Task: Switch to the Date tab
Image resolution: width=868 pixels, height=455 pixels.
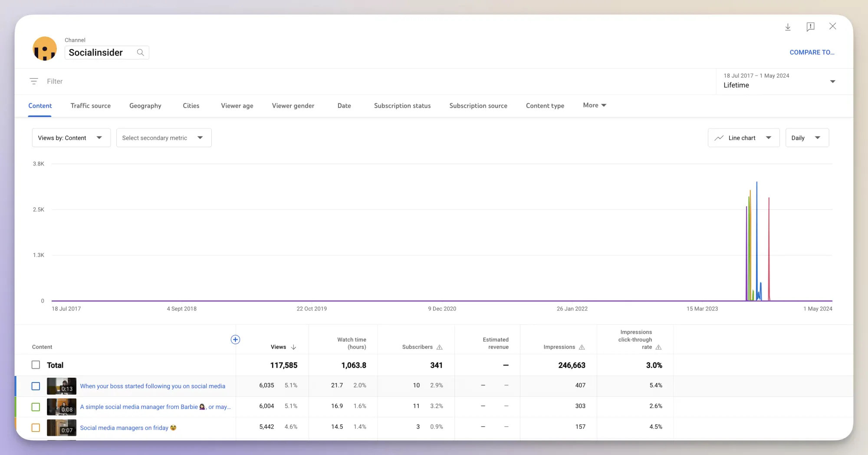Action: tap(344, 106)
